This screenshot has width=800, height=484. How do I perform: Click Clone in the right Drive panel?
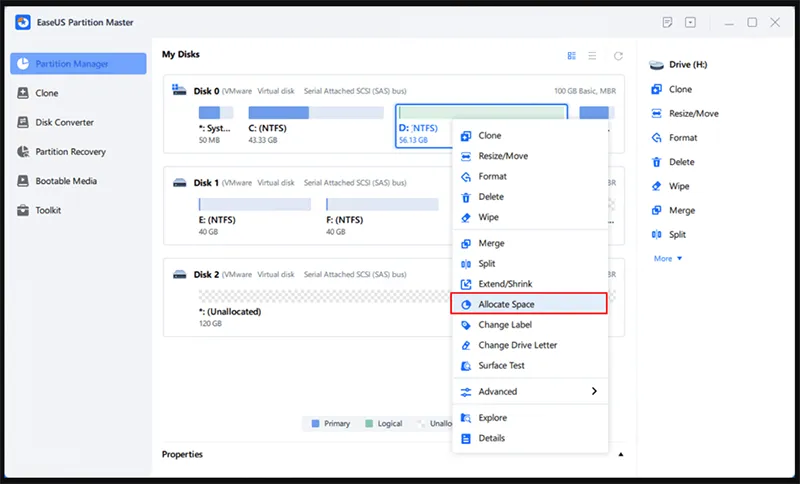click(671, 89)
